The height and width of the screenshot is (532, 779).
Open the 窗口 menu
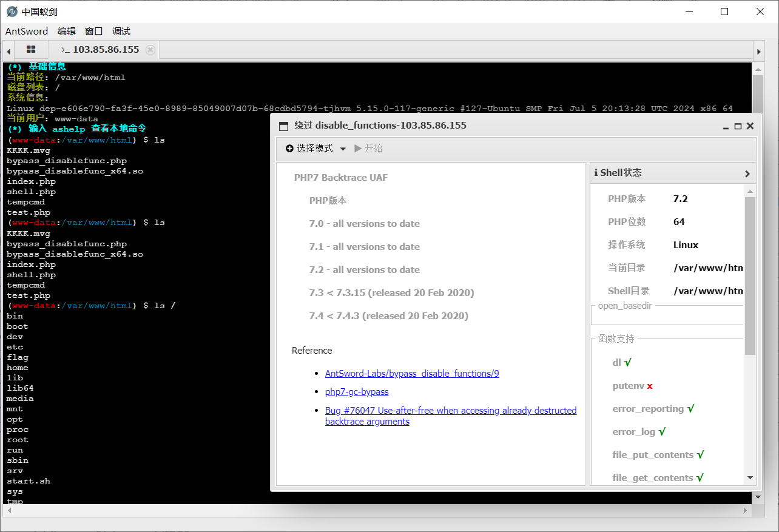coord(94,32)
